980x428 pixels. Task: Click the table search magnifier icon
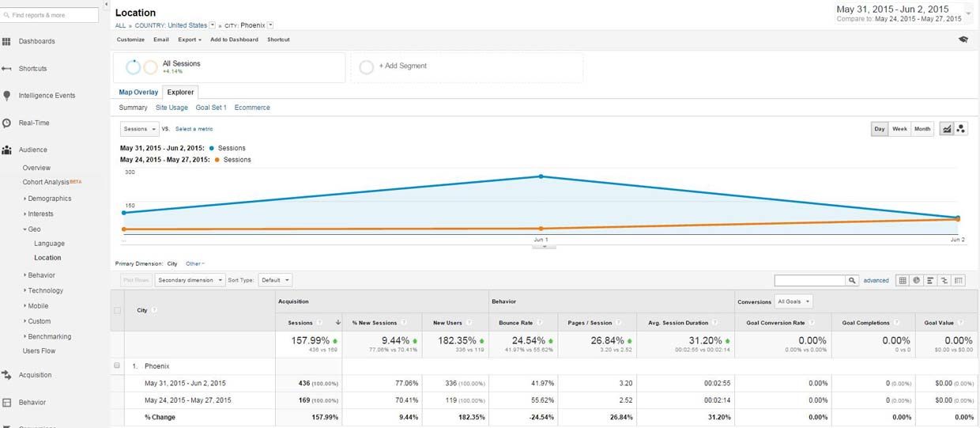[852, 280]
